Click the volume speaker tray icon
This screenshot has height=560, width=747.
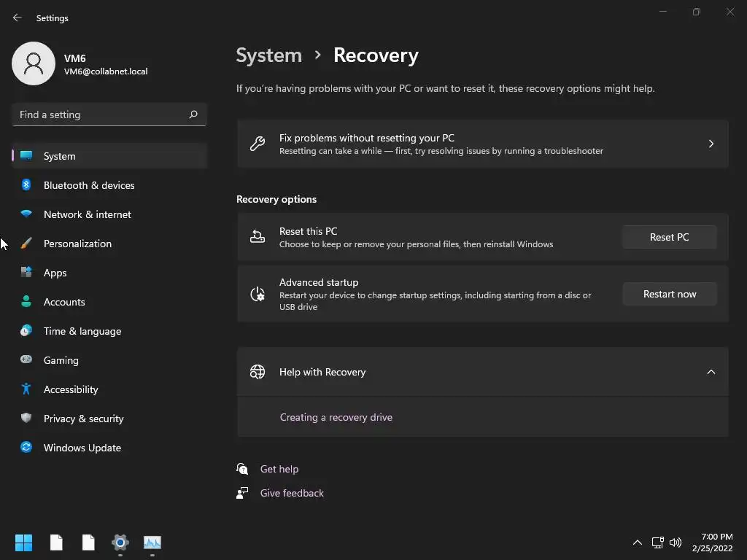pyautogui.click(x=676, y=542)
